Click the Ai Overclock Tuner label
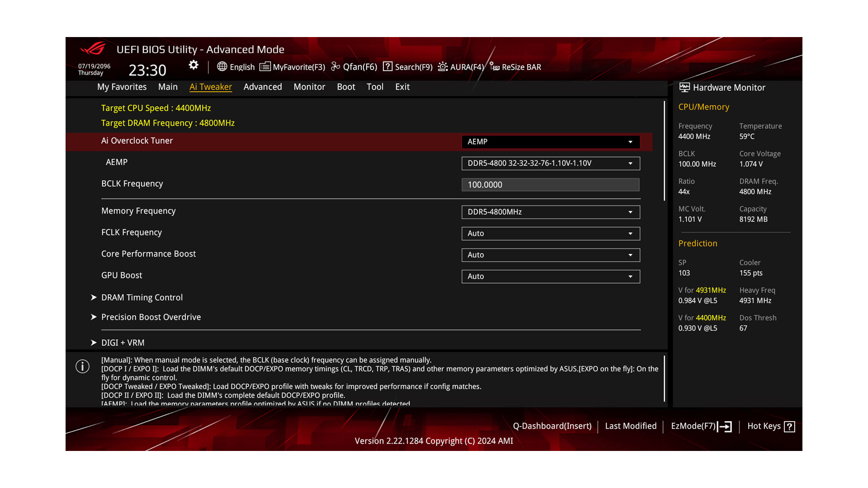 [137, 141]
